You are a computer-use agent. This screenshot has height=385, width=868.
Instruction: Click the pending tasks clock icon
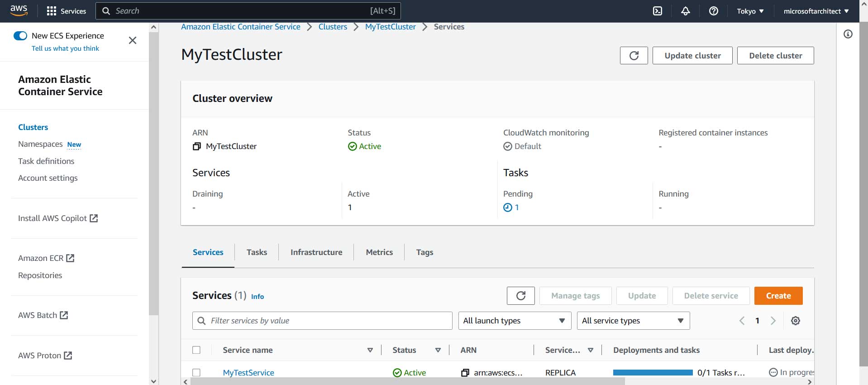point(508,207)
